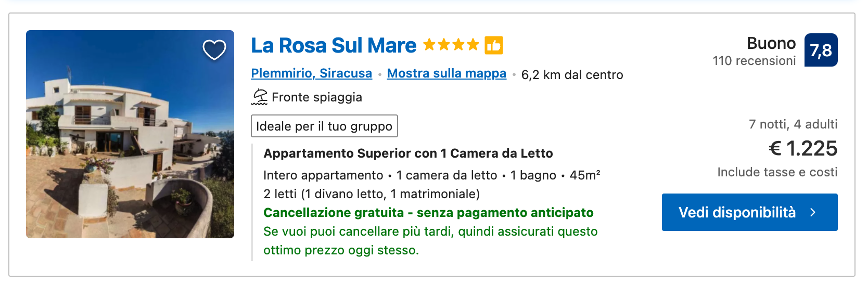Click the 6,2 km dal centro distance text

pos(572,75)
